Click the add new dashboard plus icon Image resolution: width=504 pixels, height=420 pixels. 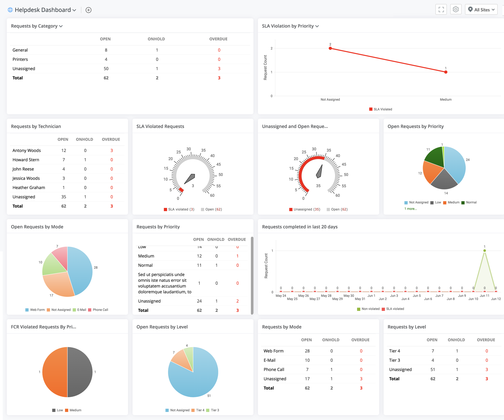[89, 10]
